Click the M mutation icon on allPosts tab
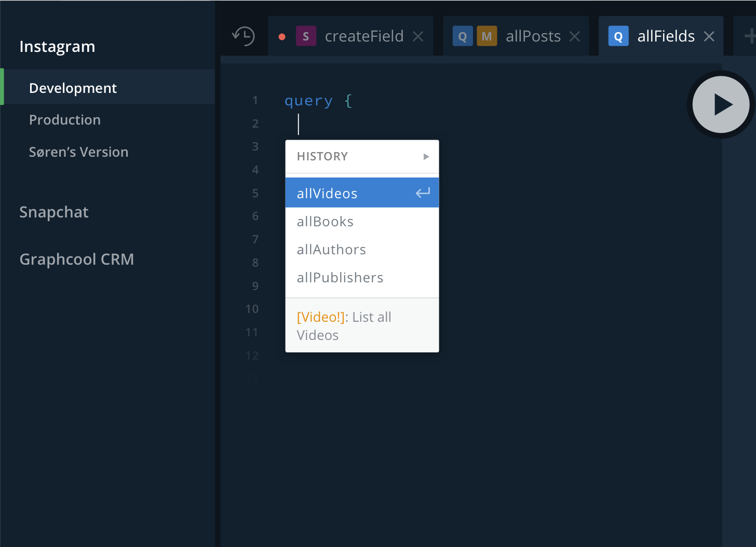The height and width of the screenshot is (547, 756). 487,36
